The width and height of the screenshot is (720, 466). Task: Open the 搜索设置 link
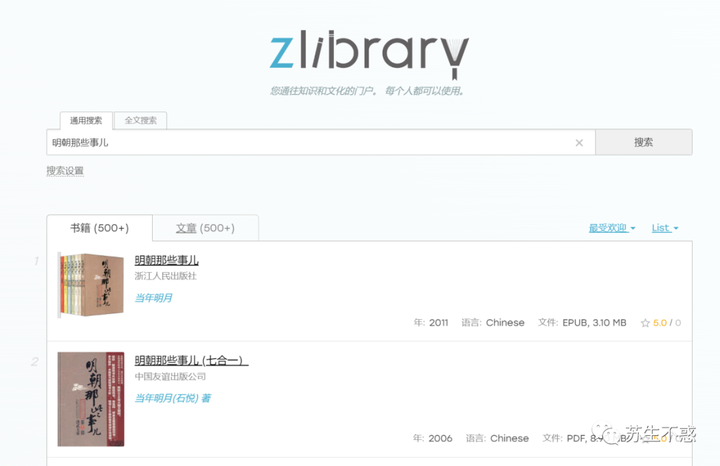point(65,171)
